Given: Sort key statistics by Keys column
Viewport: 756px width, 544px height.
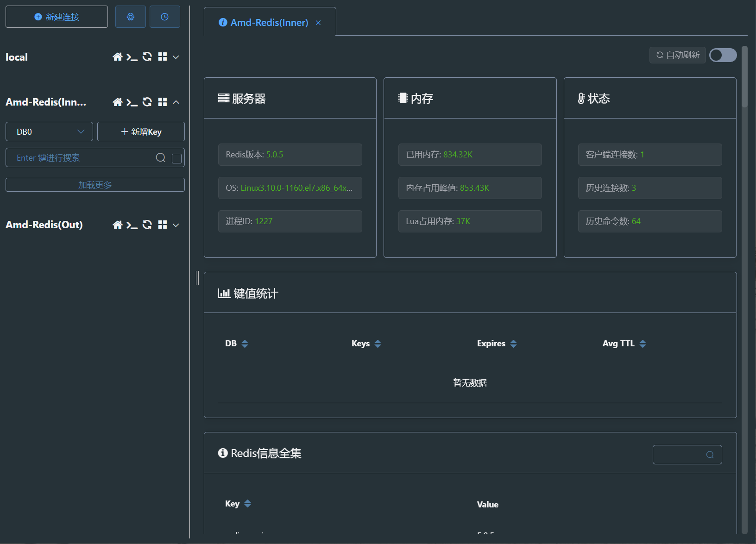Looking at the screenshot, I should (x=378, y=344).
